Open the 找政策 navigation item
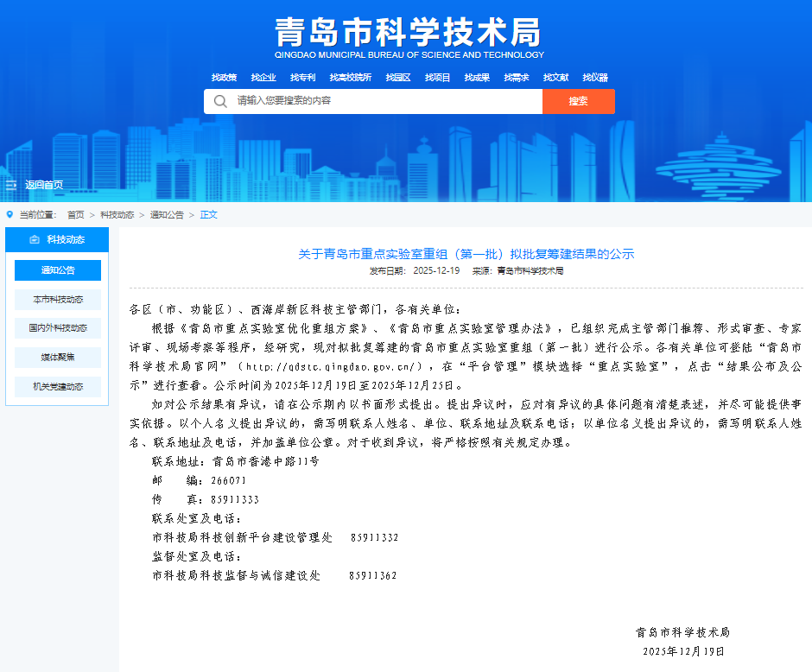This screenshot has height=672, width=812. coord(225,77)
